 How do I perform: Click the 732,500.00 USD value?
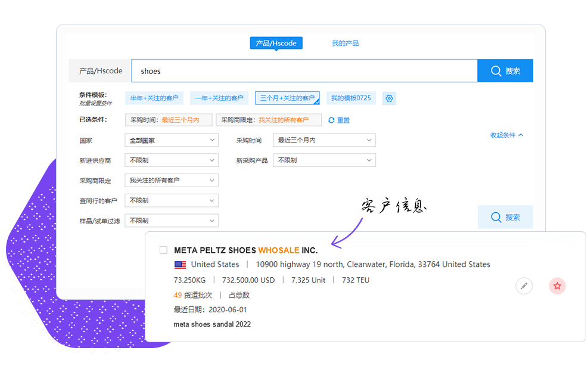(248, 280)
